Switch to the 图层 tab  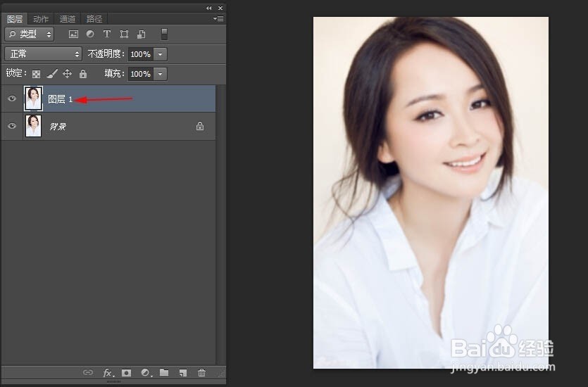click(x=15, y=19)
